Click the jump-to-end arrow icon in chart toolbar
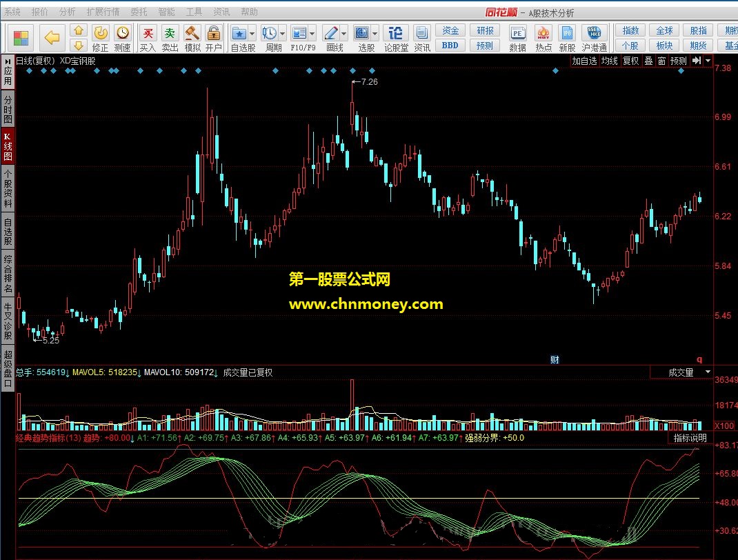The width and height of the screenshot is (738, 560). point(697,61)
